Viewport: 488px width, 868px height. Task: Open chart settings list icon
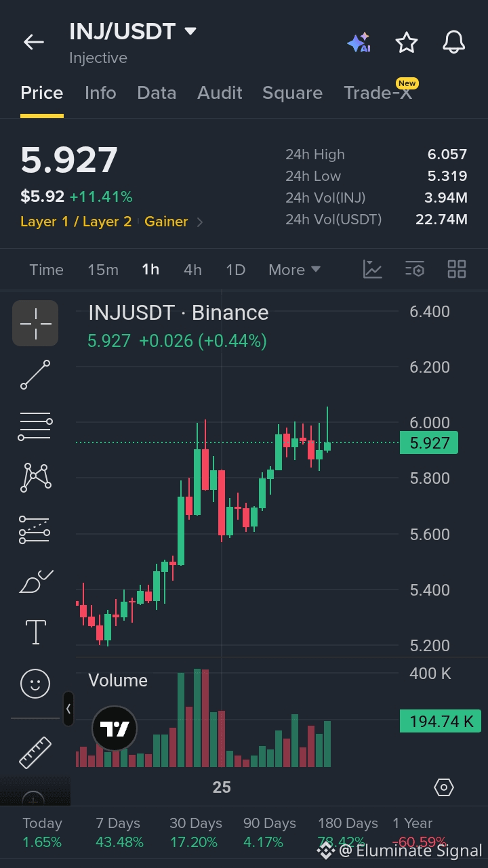coord(415,269)
